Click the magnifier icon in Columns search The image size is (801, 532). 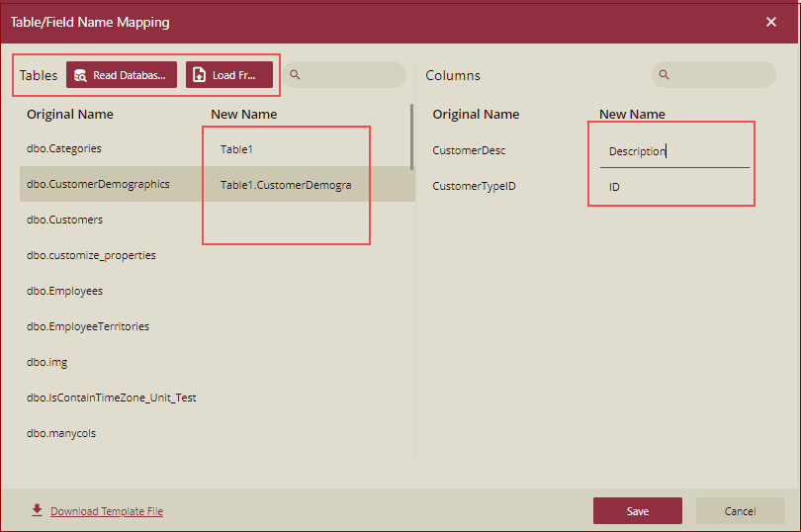(664, 74)
